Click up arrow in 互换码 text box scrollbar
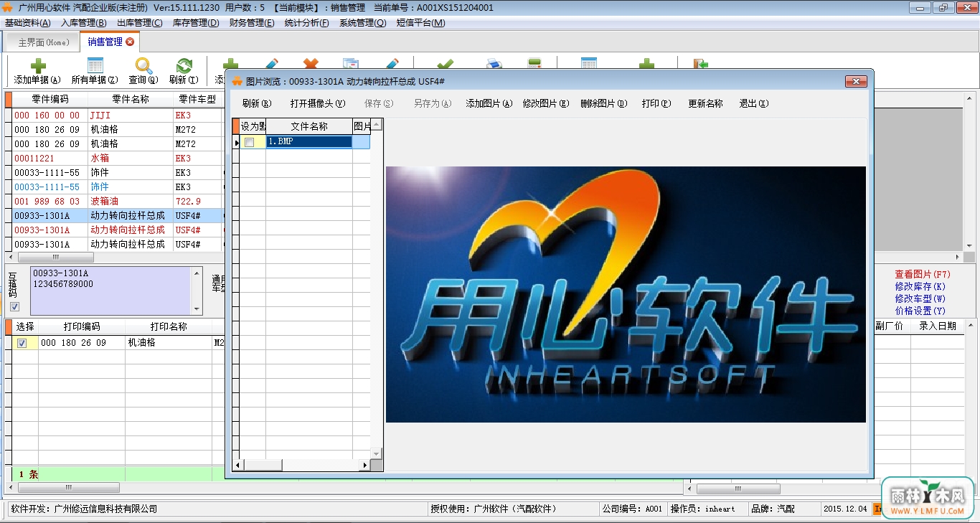980x523 pixels. tap(197, 273)
